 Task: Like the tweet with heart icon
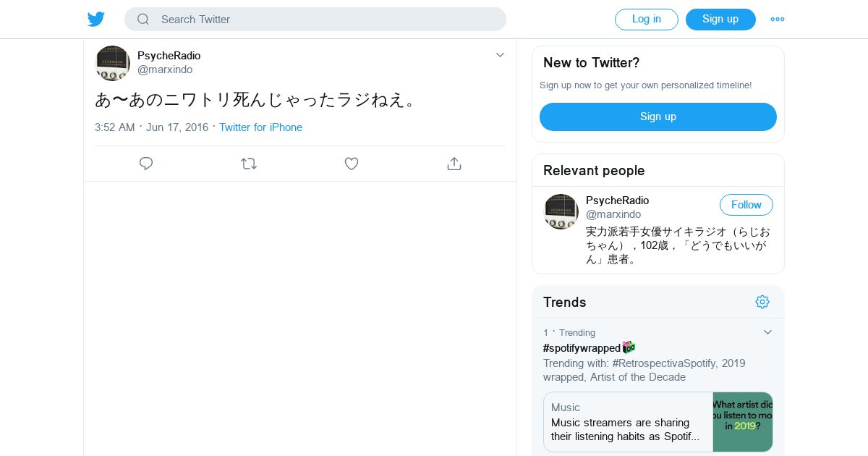coord(352,164)
